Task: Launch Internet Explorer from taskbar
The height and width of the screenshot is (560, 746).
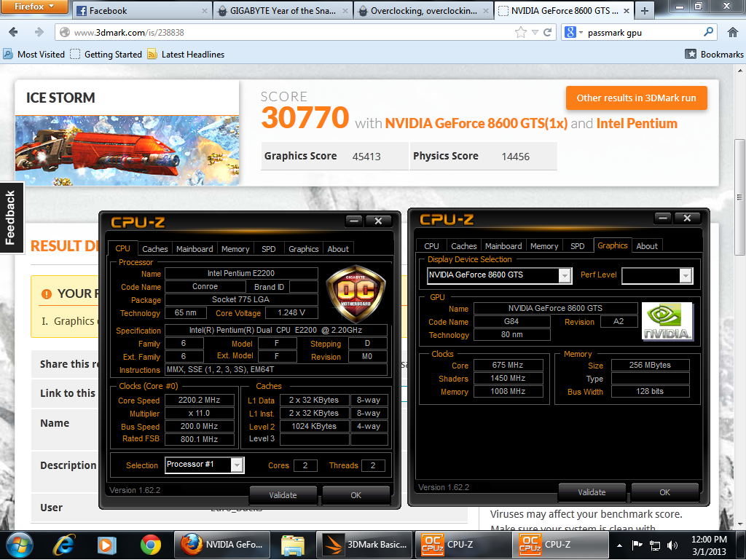Action: point(64,545)
